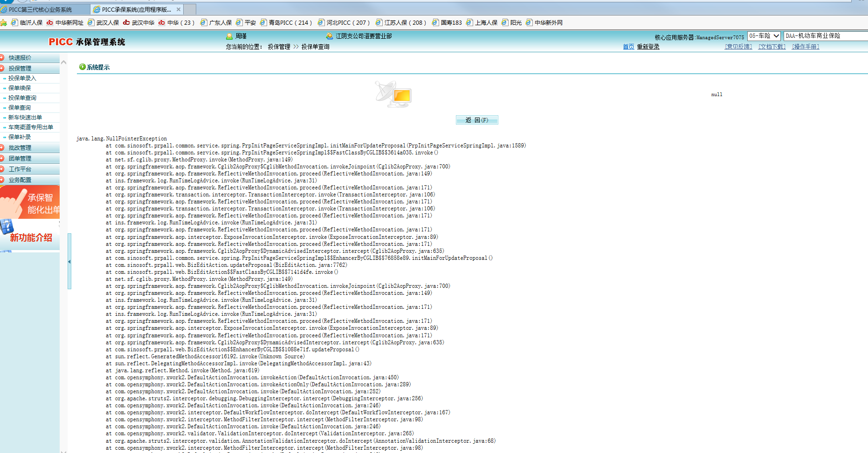Expand the 工作平台 menu section

pos(30,169)
